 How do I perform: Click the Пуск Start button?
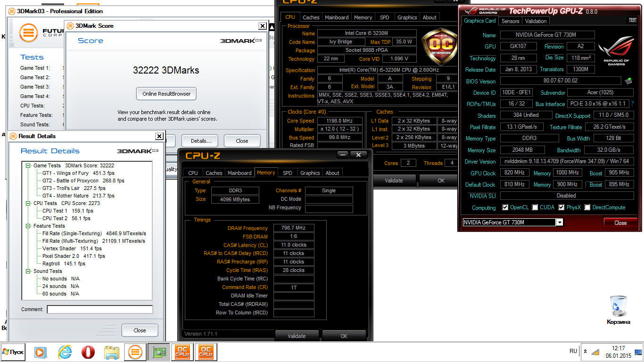(x=13, y=352)
